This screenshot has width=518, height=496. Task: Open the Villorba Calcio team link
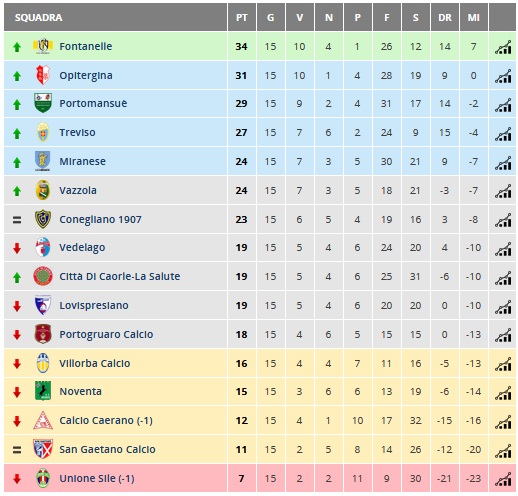coord(95,363)
